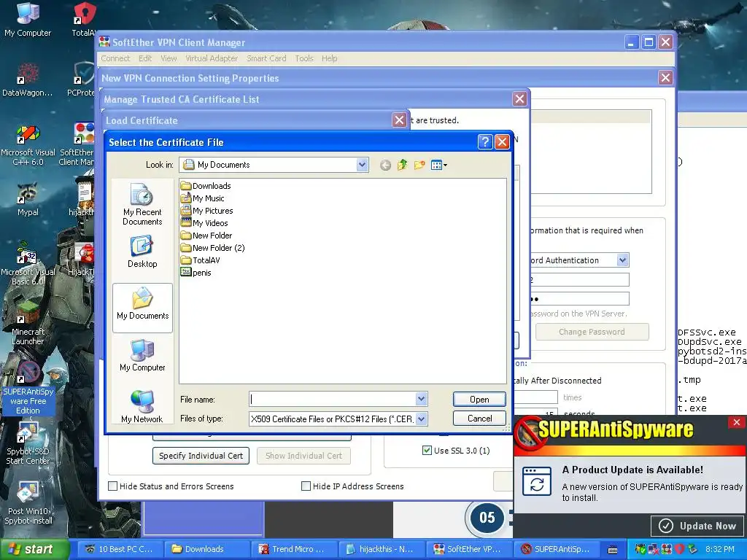This screenshot has height=560, width=747.
Task: Go up one folder level icon
Action: tap(403, 166)
